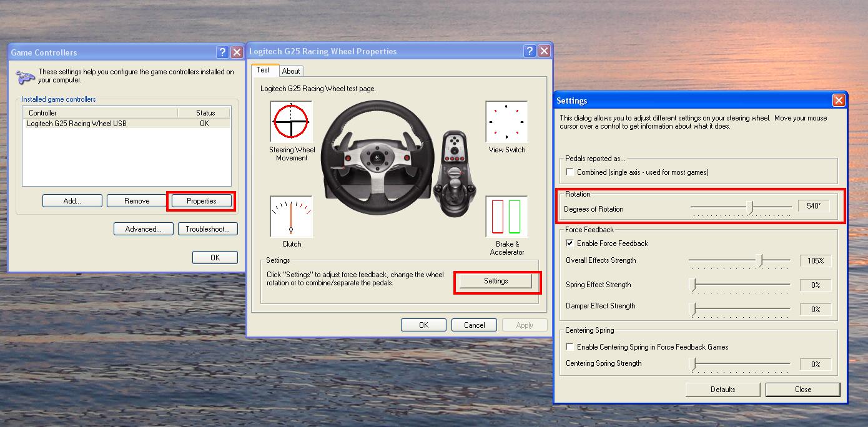Click the Degrees of Rotation slider
This screenshot has width=868, height=427.
click(x=741, y=208)
